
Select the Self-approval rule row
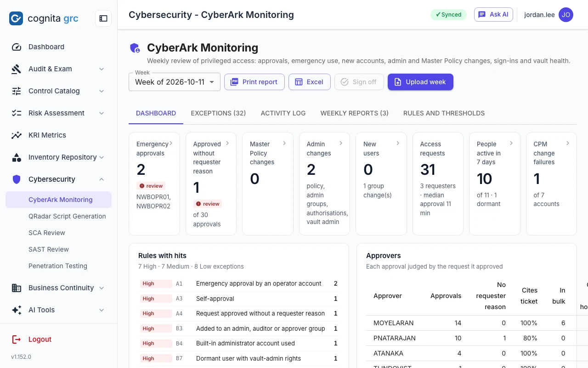pyautogui.click(x=239, y=299)
